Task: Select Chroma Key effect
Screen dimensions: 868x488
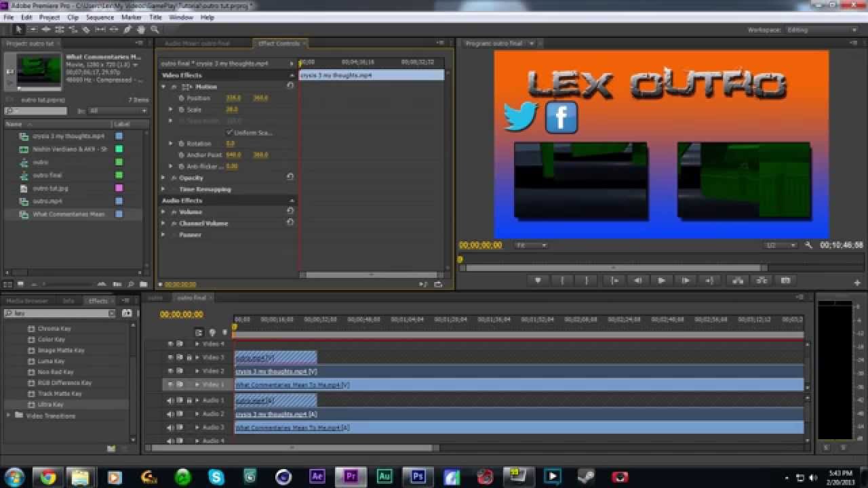Action: (x=54, y=328)
